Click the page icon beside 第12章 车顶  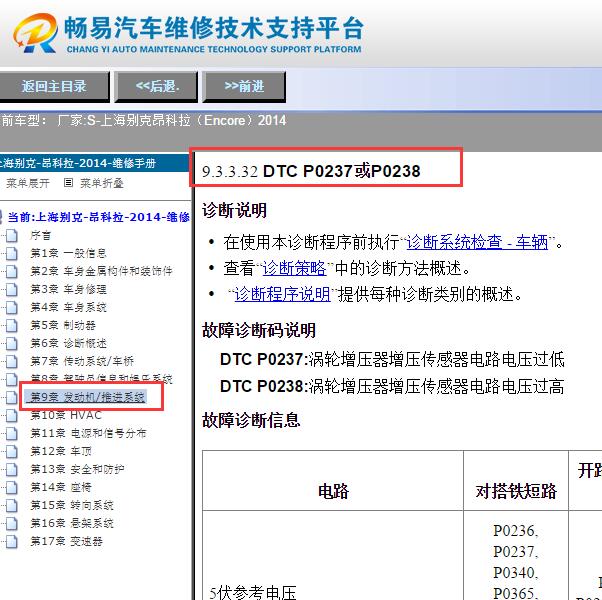coord(12,451)
